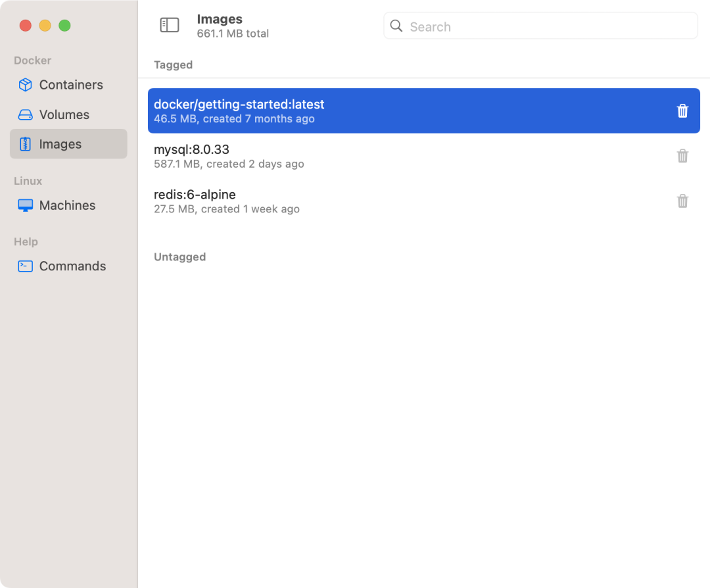Image resolution: width=710 pixels, height=588 pixels.
Task: Open Machines label under Linux
Action: 68,205
